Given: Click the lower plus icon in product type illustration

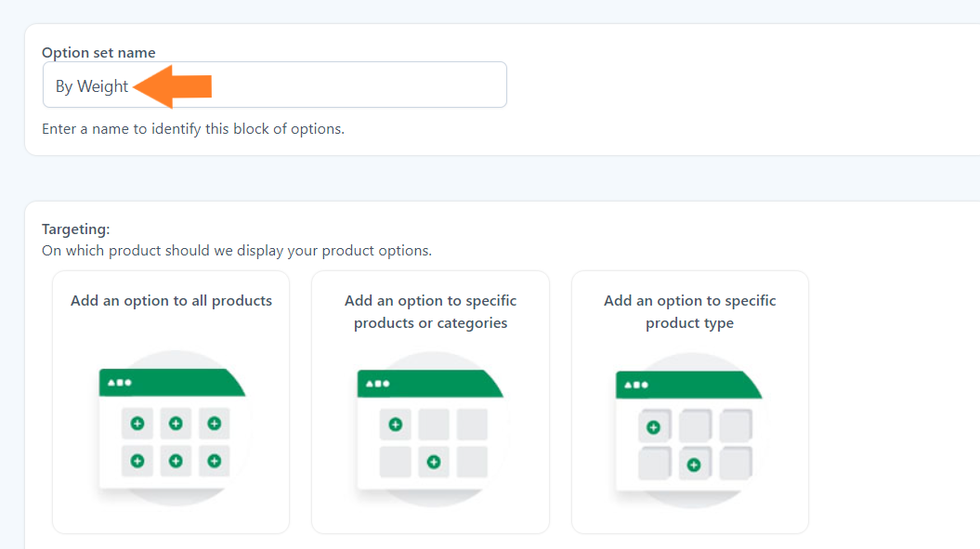Looking at the screenshot, I should pos(694,464).
